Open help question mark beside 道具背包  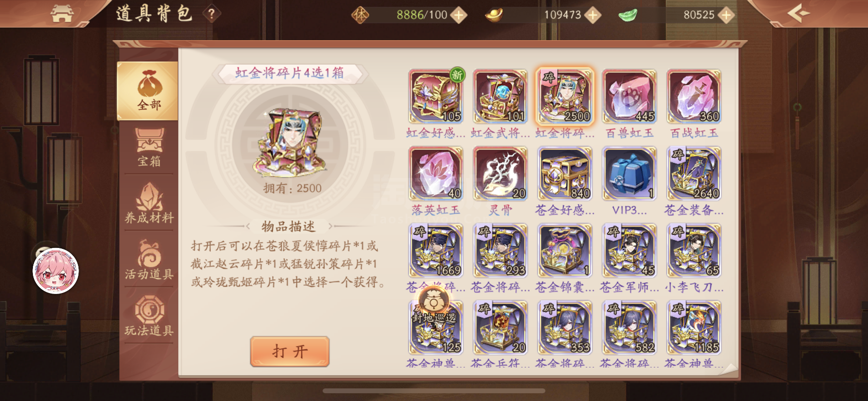tap(211, 14)
